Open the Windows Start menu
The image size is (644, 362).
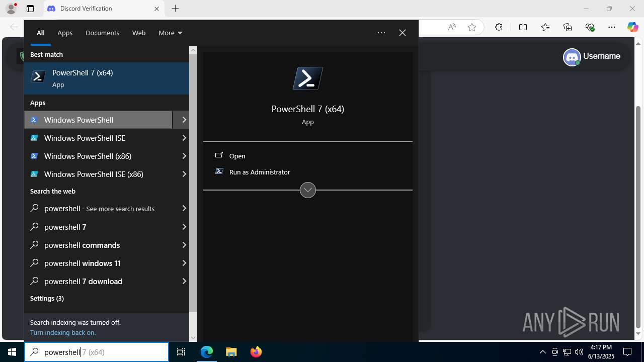tap(12, 352)
